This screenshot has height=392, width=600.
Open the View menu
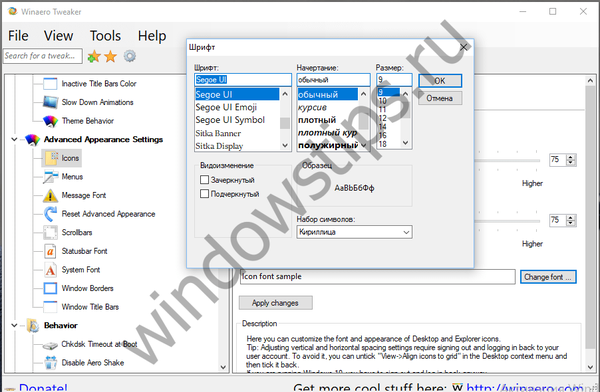[58, 36]
